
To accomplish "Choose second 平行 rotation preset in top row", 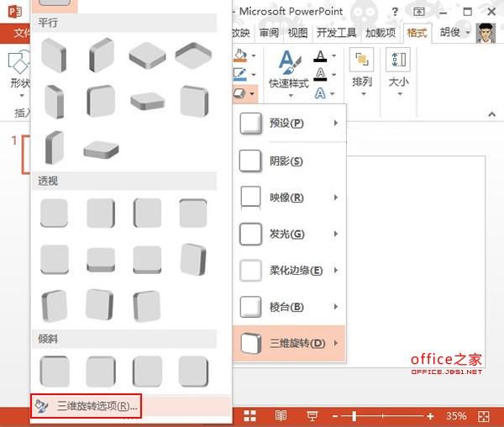I will pos(102,55).
